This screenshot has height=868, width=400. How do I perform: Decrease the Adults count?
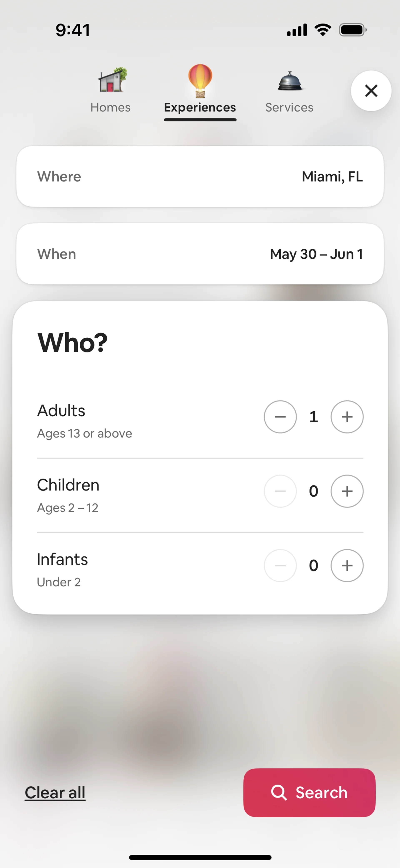click(x=280, y=417)
